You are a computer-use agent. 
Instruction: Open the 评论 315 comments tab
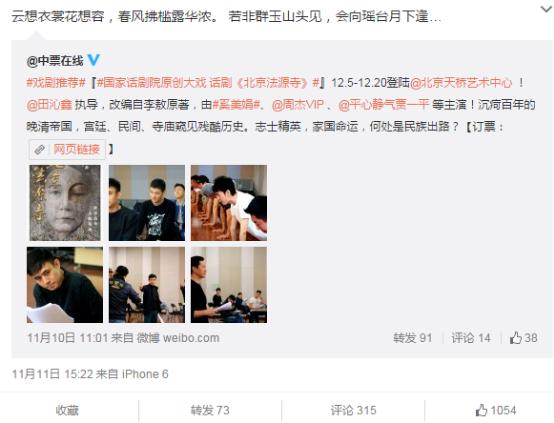click(353, 410)
